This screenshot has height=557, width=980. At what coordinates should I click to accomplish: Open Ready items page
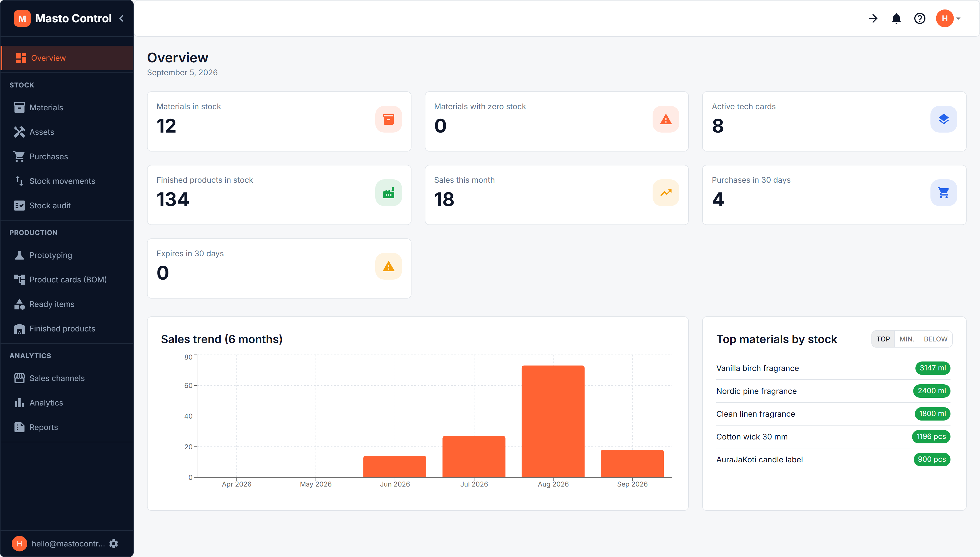[67, 304]
